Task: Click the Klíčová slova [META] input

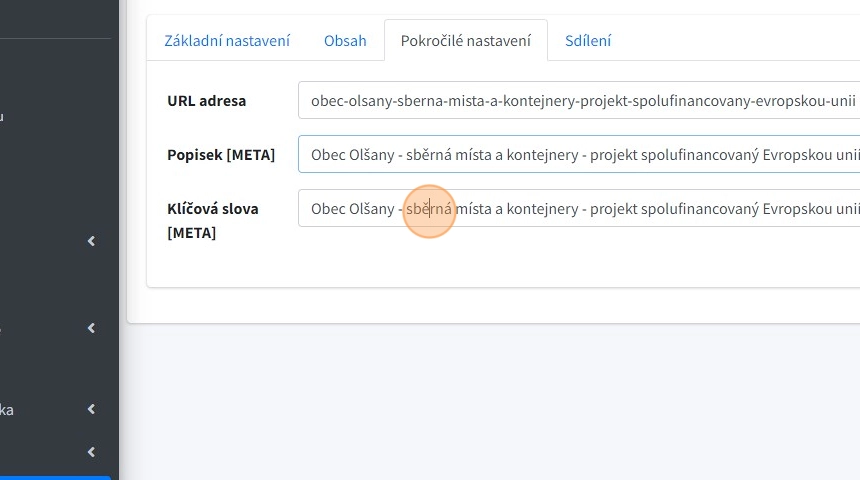Action: click(580, 209)
